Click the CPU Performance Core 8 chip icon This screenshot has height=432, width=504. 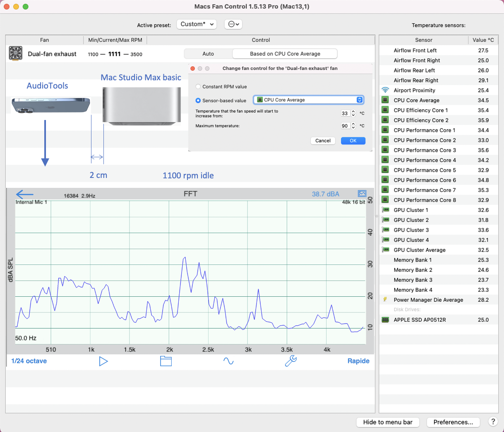[385, 199]
